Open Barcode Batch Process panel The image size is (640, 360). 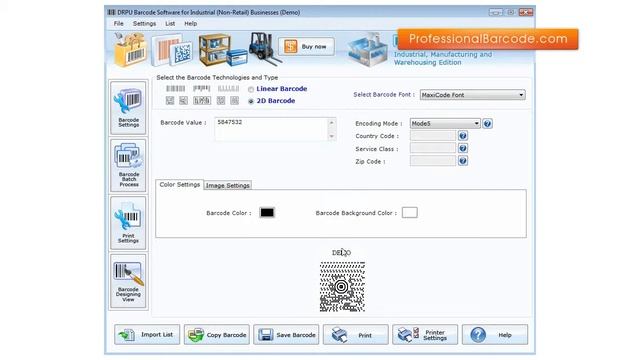point(129,165)
